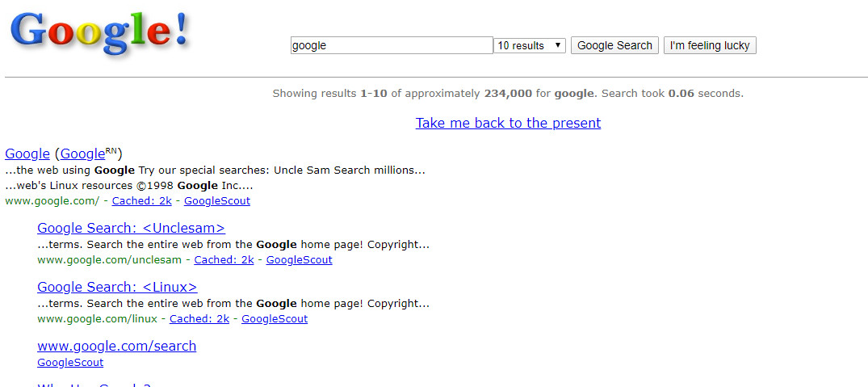Open GoogleScout under www.google.com/search

[70, 363]
